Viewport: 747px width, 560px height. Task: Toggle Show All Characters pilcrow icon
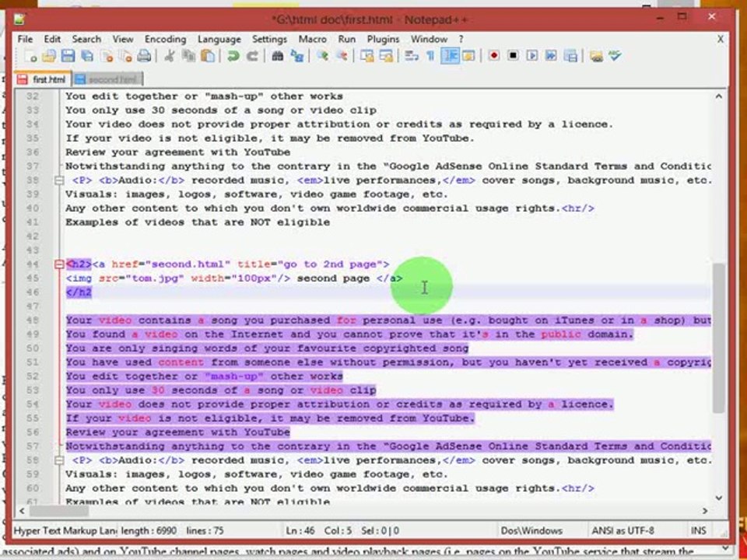tap(430, 56)
